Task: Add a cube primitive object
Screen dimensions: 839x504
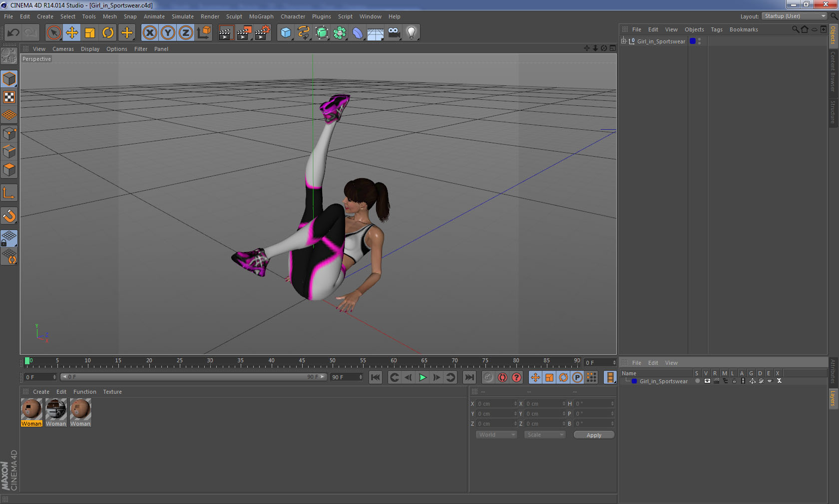Action: [x=286, y=33]
